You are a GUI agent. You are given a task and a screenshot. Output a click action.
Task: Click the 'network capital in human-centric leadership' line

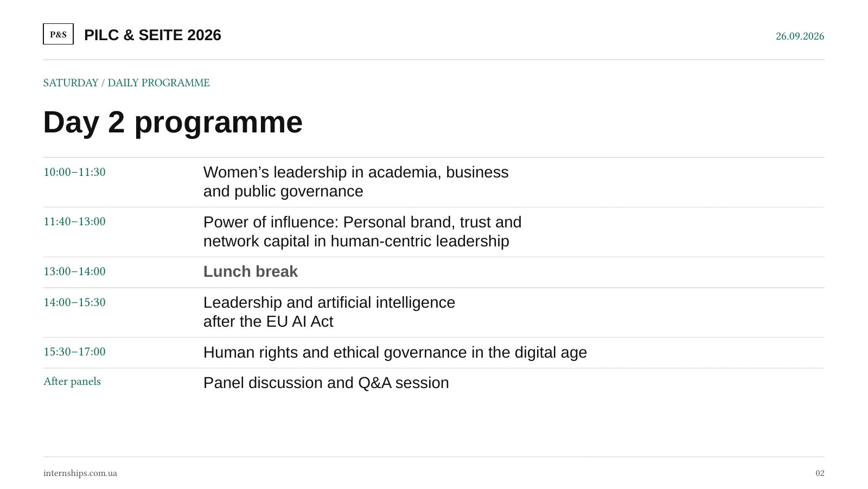point(356,241)
